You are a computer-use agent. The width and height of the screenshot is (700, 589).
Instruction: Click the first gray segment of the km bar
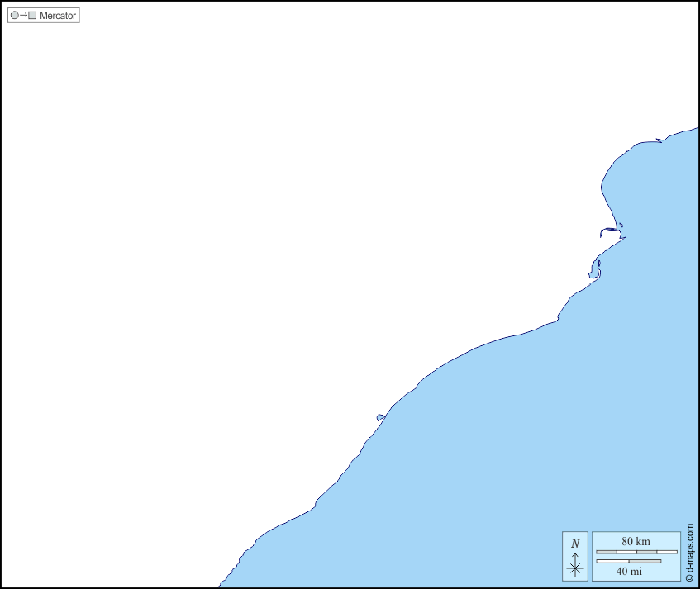point(607,552)
